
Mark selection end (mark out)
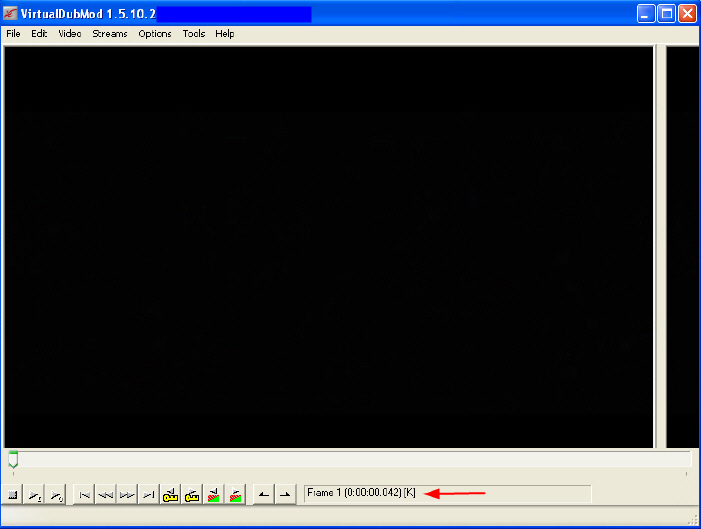click(285, 495)
